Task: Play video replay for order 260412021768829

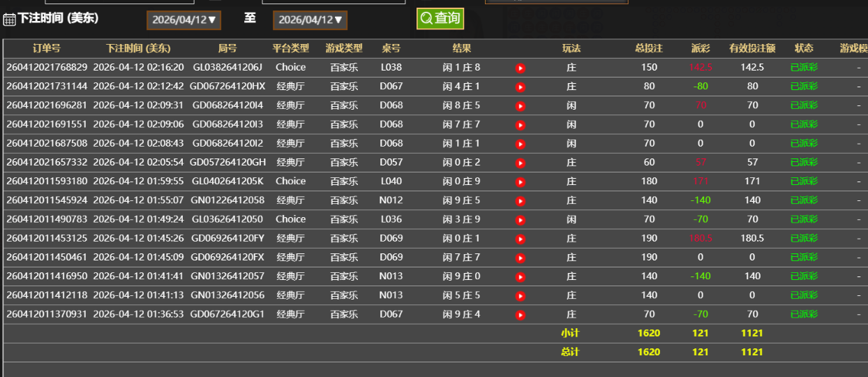Action: click(x=520, y=68)
